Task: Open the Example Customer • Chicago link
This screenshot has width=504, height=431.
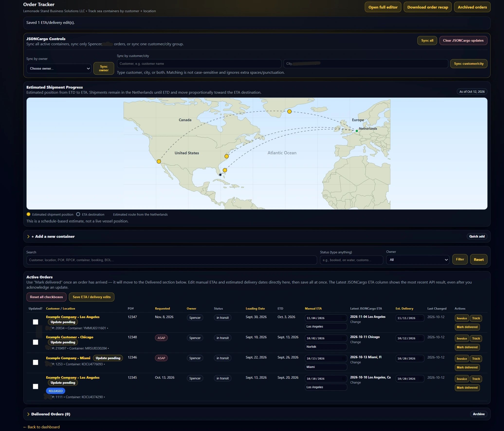Action: click(70, 337)
